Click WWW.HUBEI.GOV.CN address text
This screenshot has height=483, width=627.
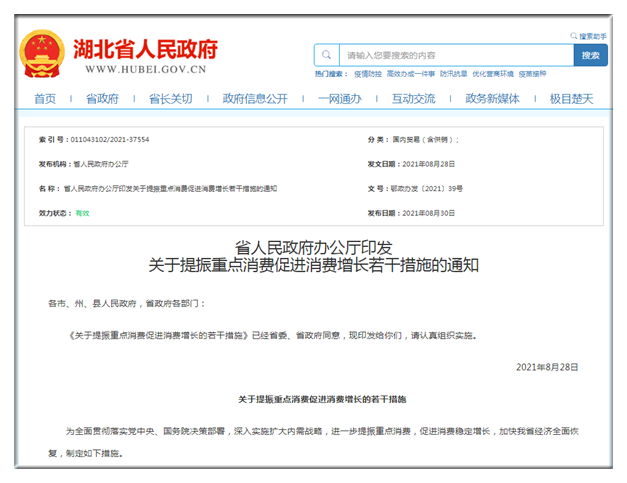coord(145,70)
